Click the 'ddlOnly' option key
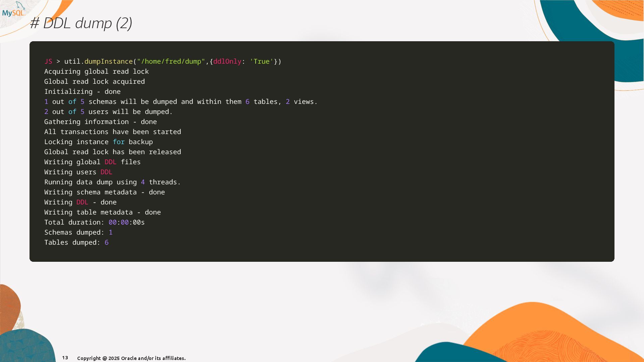 click(227, 61)
